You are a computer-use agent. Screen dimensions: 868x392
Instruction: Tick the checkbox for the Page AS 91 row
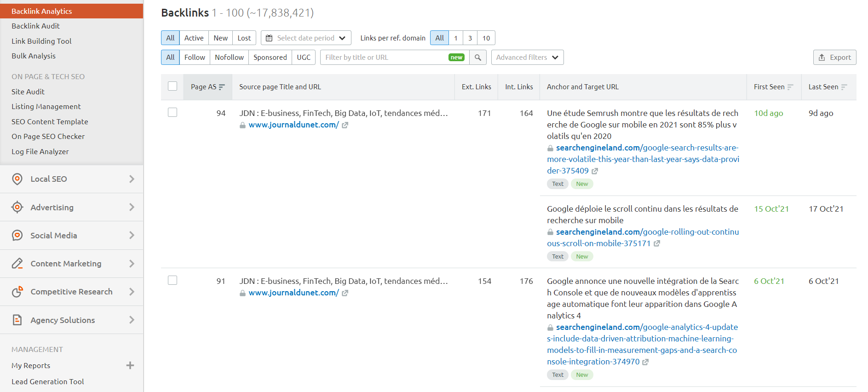pos(172,280)
